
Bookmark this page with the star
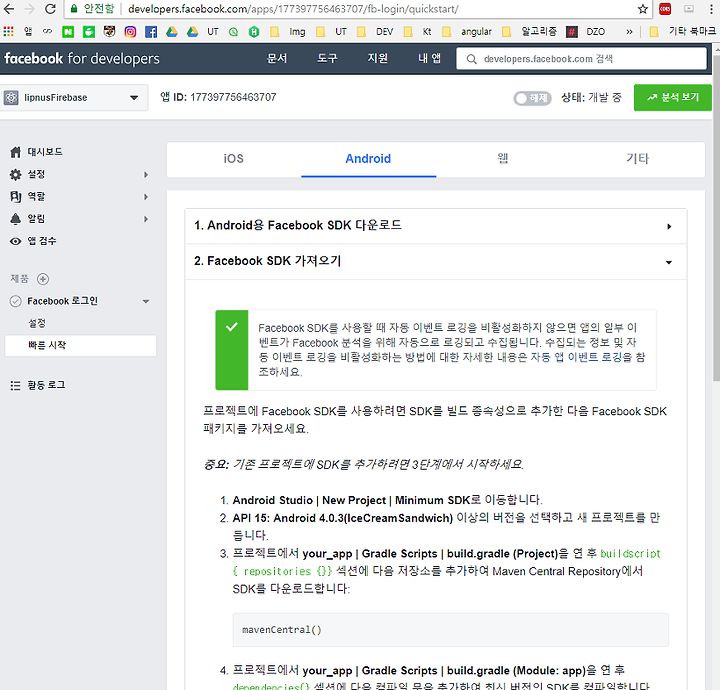643,9
